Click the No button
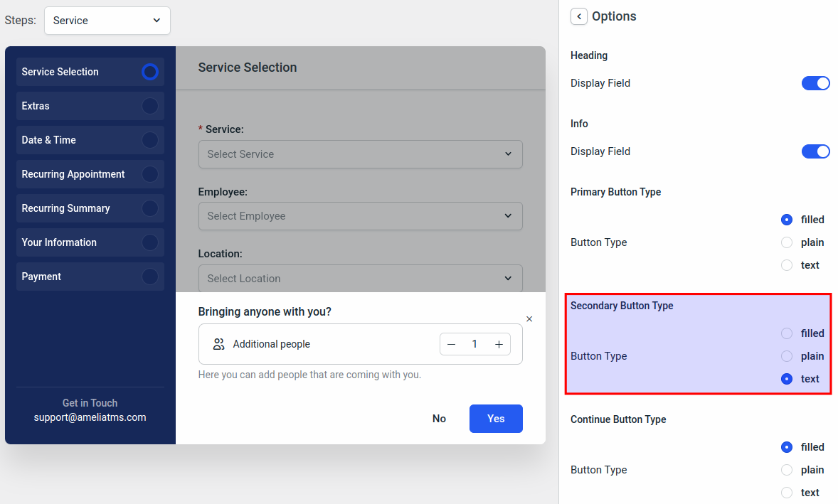Screen dimensions: 838x504 pyautogui.click(x=439, y=419)
